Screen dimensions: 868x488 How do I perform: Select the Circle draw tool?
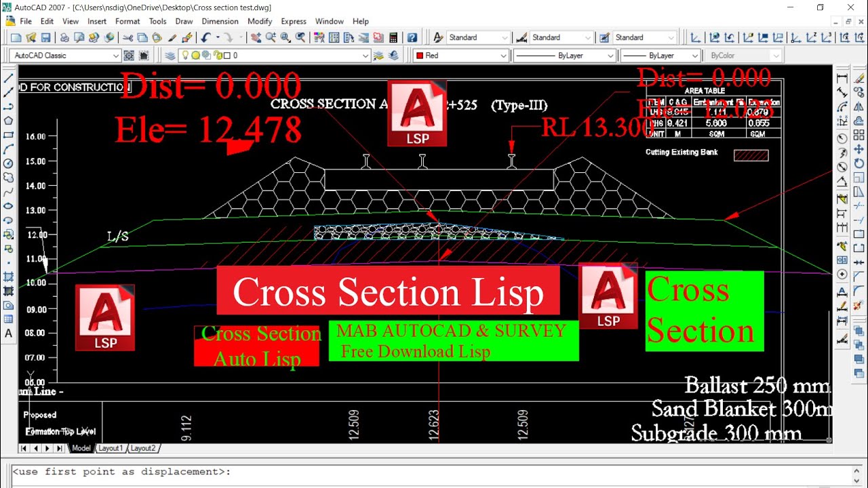[9, 163]
